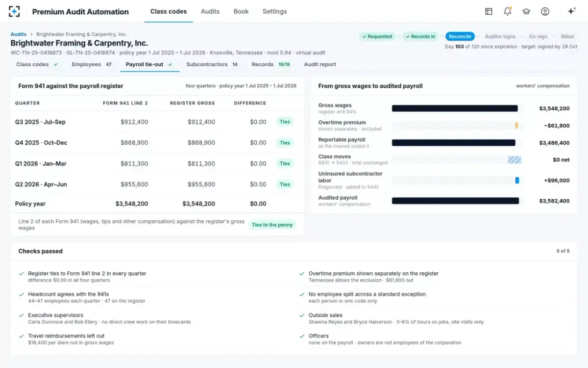The image size is (588, 368).
Task: Go to the Class codes top menu
Action: [169, 11]
